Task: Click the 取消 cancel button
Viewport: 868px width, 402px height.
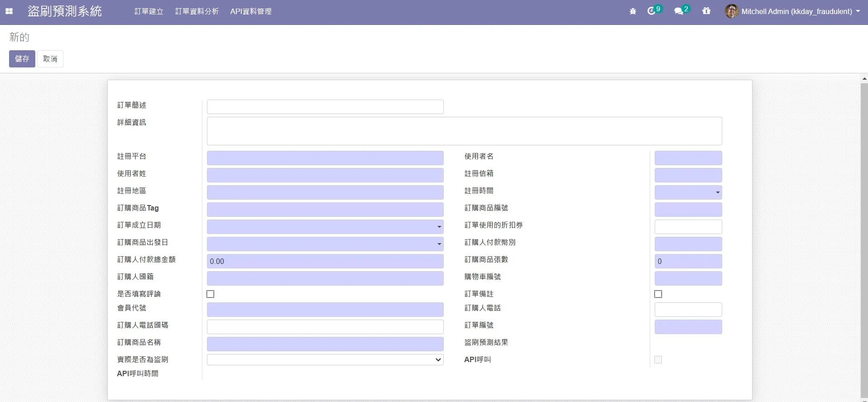Action: tap(50, 59)
